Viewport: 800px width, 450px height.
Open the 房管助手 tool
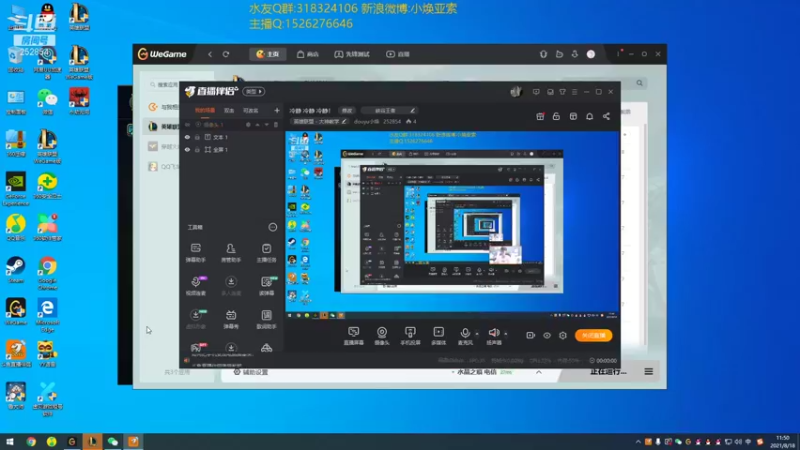tap(231, 253)
